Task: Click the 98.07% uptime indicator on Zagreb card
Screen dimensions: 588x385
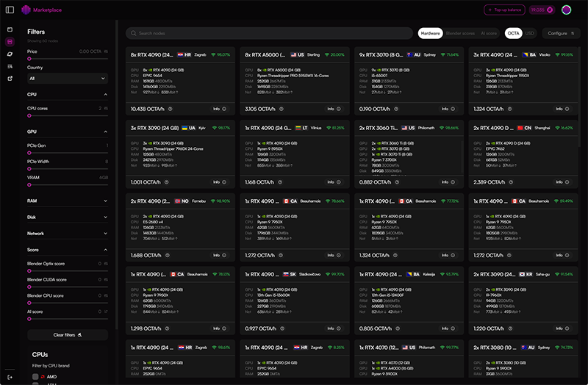Action: 220,54
